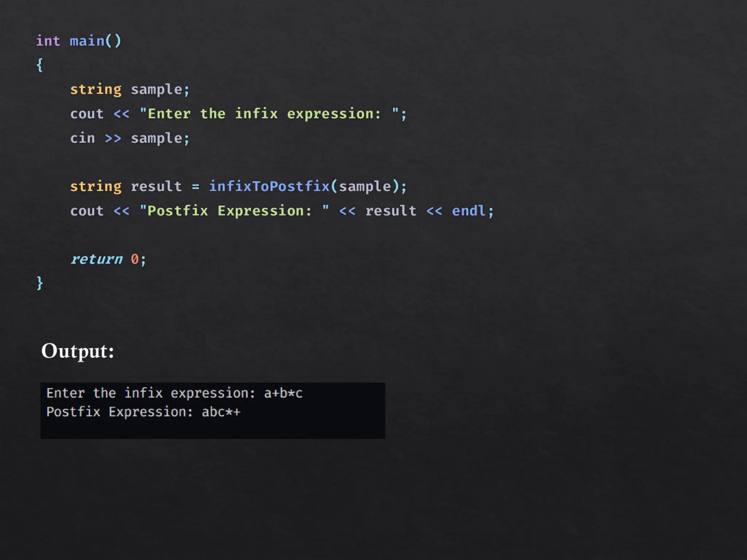Image resolution: width=747 pixels, height=560 pixels.
Task: Click the 'result' variable in the declaration
Action: point(156,186)
